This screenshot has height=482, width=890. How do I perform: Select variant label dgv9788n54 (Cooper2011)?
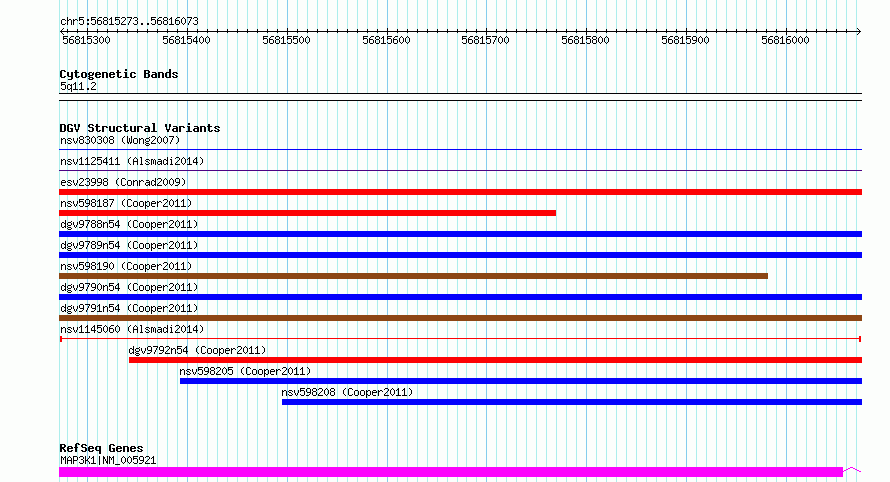129,224
